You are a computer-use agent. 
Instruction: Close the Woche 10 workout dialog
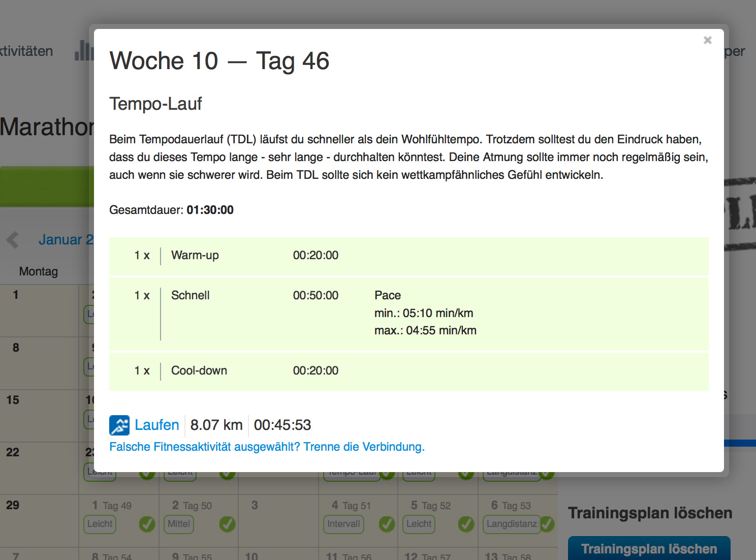[x=707, y=40]
